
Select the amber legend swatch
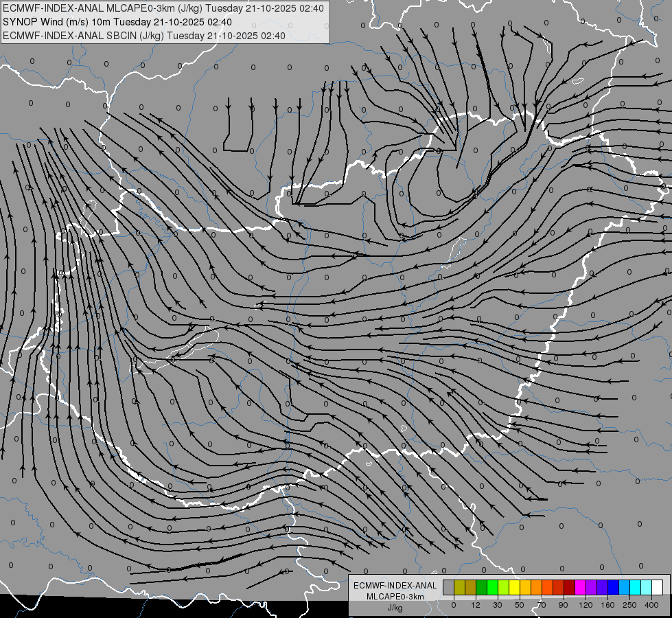coord(526,587)
